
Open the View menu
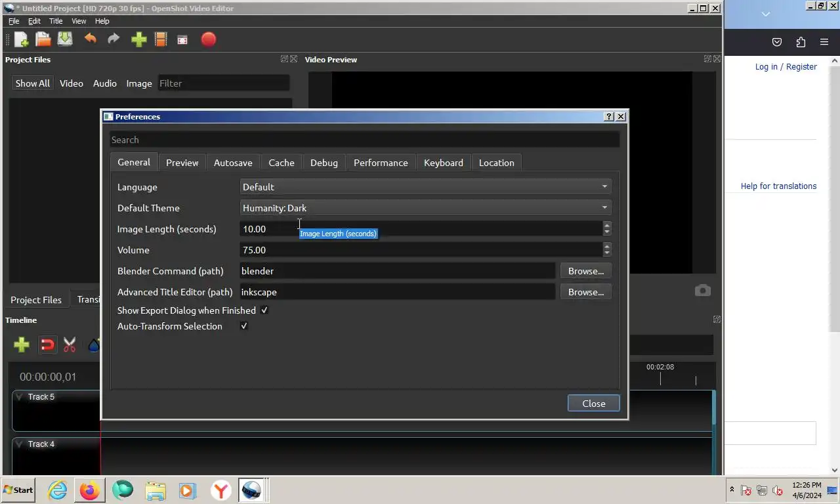click(x=79, y=21)
